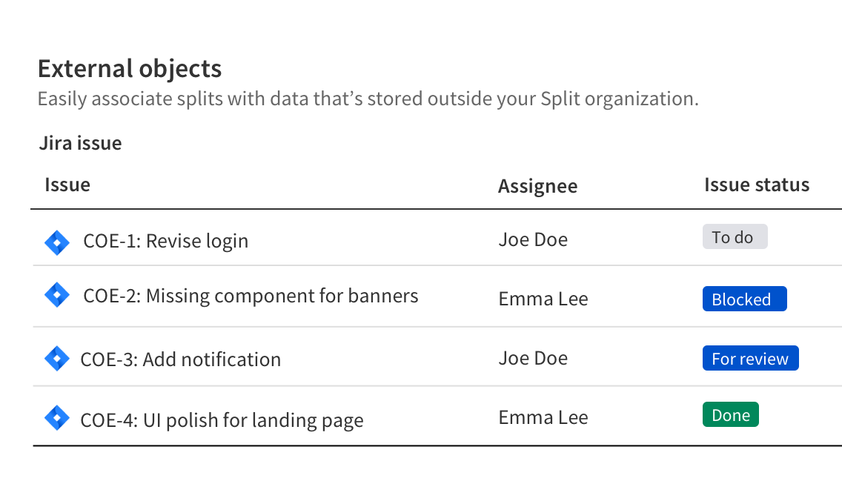The image size is (842, 504).
Task: Select the For review status on COE-3
Action: (x=750, y=358)
